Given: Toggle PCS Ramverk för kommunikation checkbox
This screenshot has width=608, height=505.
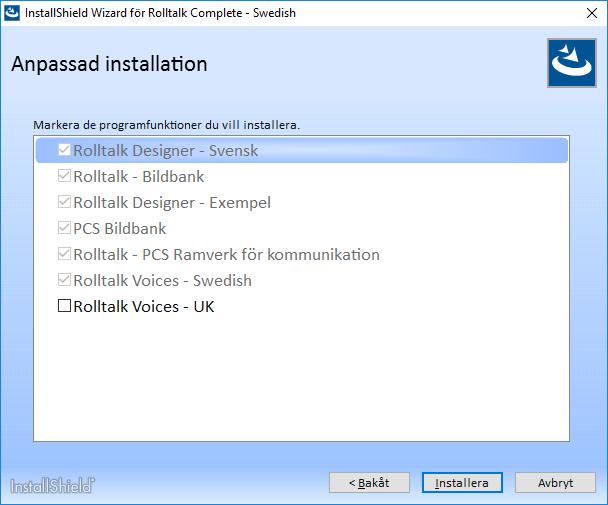Looking at the screenshot, I should [64, 254].
